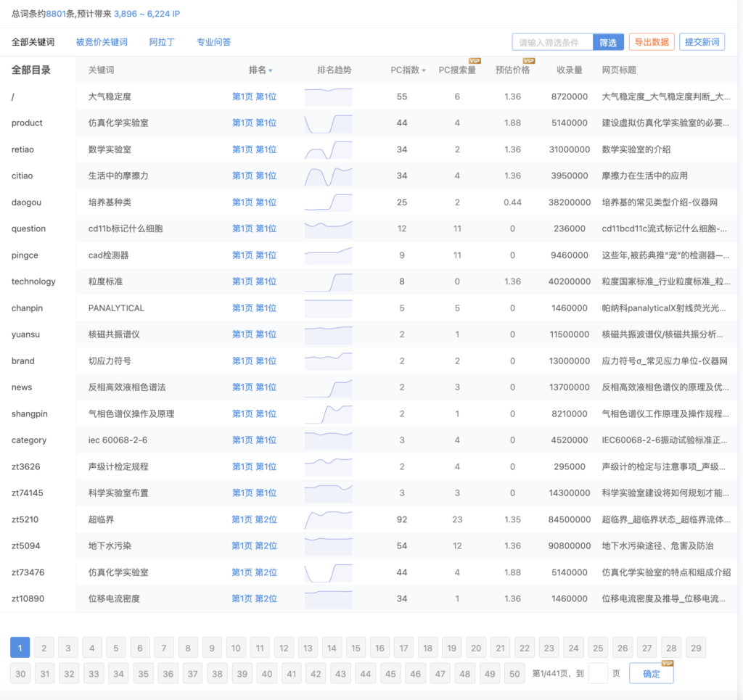Open ranking link for 大气稳定度

point(254,96)
